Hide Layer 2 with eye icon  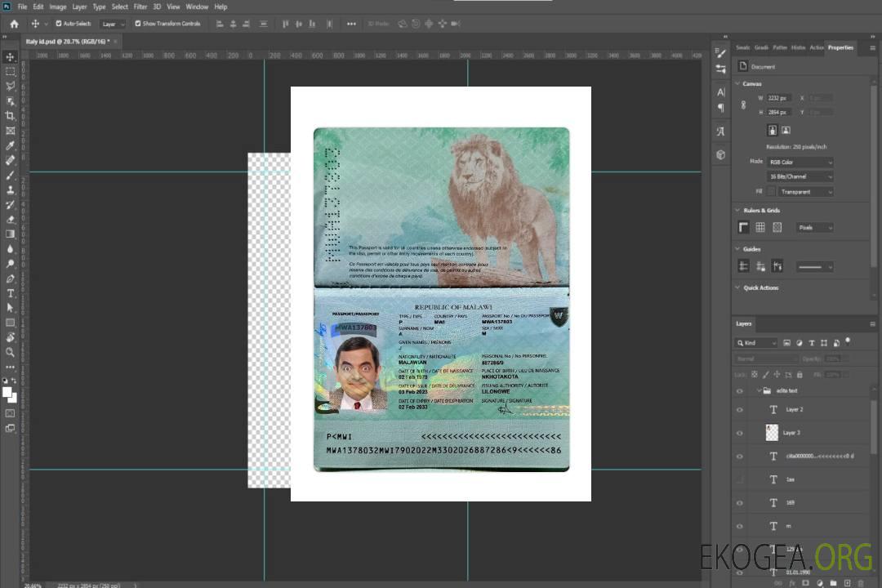pos(740,410)
